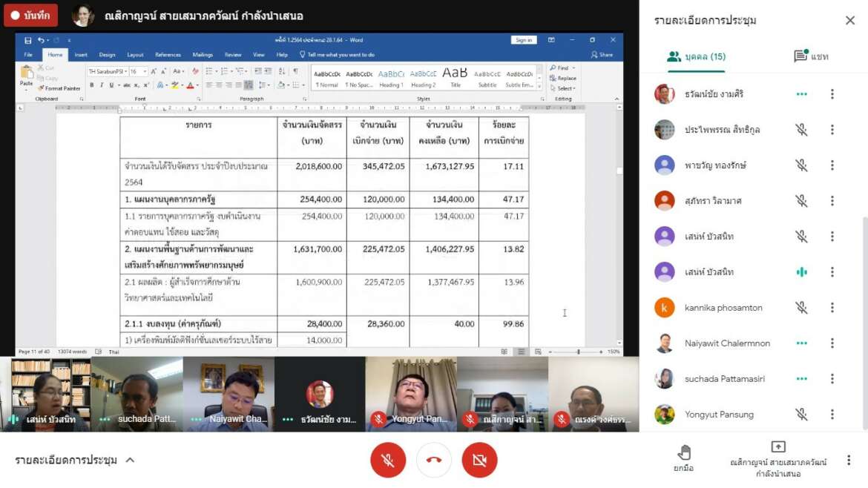Click the show paragraph marks icon
Screen dimensions: 868x488
(295, 71)
